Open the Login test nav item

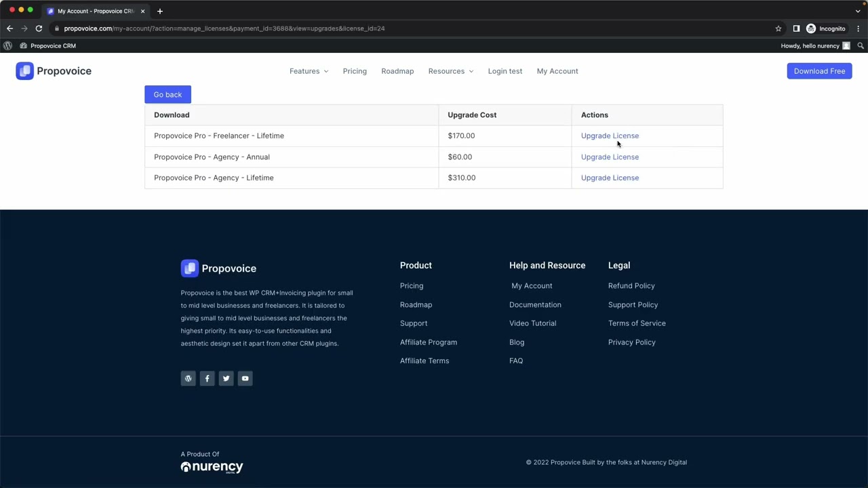pos(505,71)
